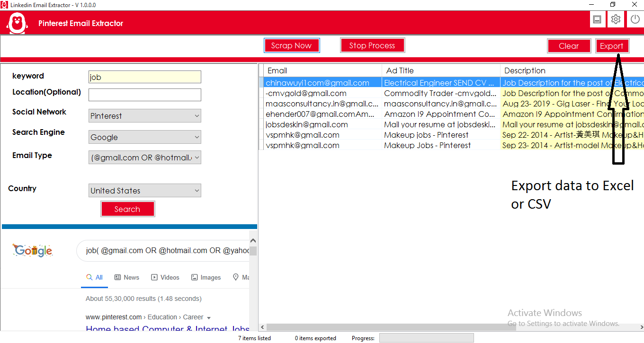This screenshot has width=644, height=343.
Task: Click the red Search button
Action: click(127, 209)
